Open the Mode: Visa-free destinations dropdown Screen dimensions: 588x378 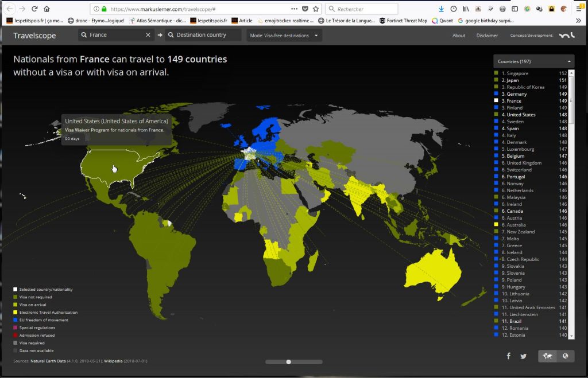(284, 36)
